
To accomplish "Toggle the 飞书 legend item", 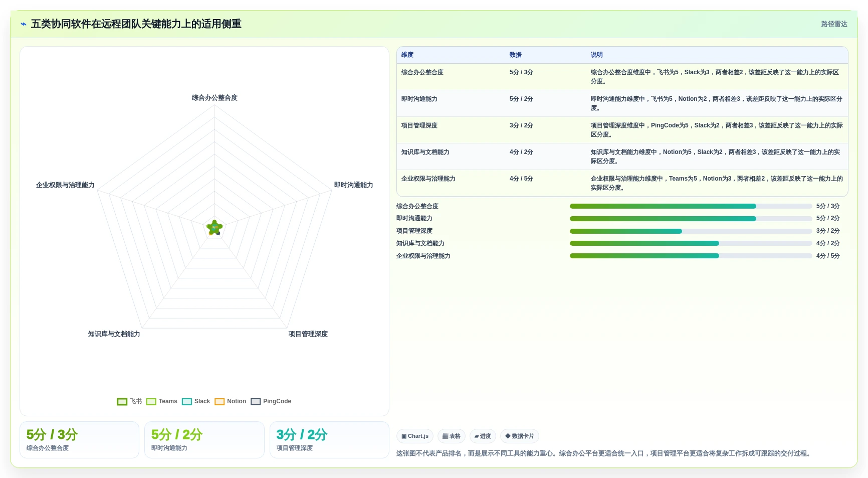I will (x=129, y=401).
